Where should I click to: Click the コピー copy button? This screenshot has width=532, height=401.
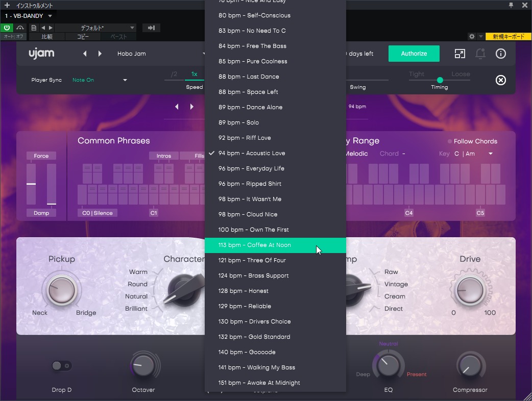pyautogui.click(x=83, y=37)
